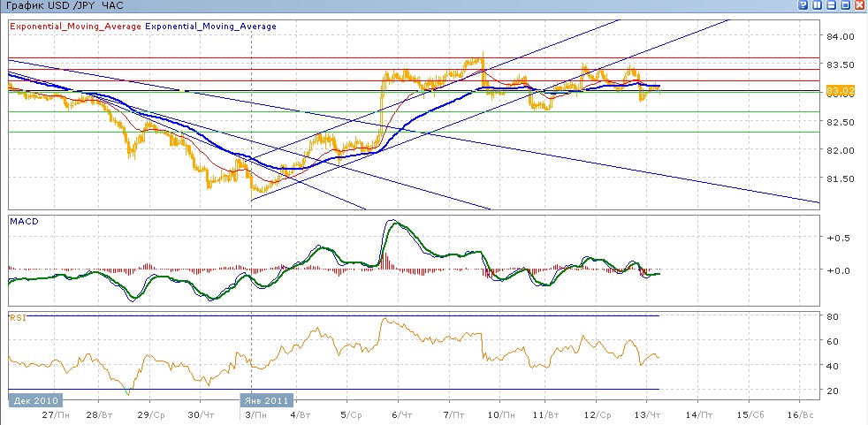868x425 pixels.
Task: Click the current price tag 83.02
Action: coord(839,90)
